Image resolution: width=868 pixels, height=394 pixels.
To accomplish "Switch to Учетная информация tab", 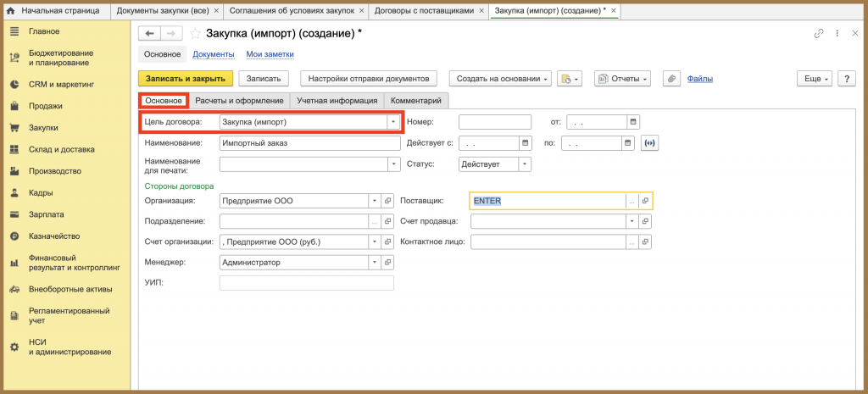I will (337, 101).
